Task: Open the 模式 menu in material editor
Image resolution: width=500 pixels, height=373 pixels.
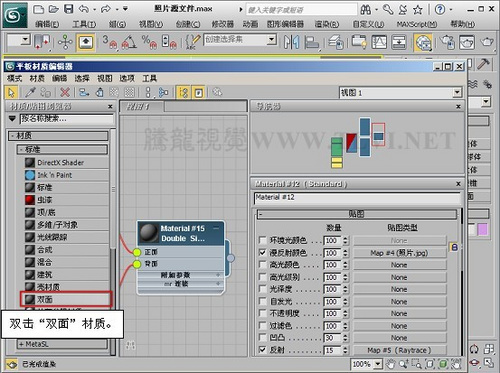Action: click(x=14, y=78)
